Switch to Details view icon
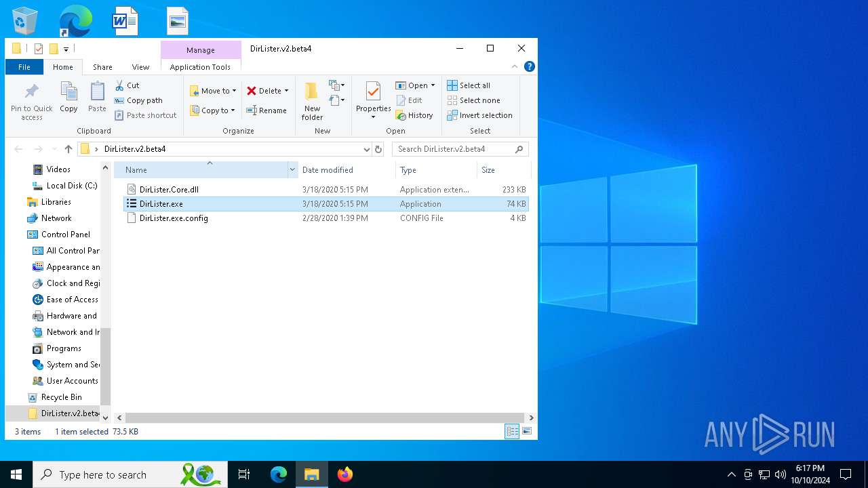 coord(512,432)
